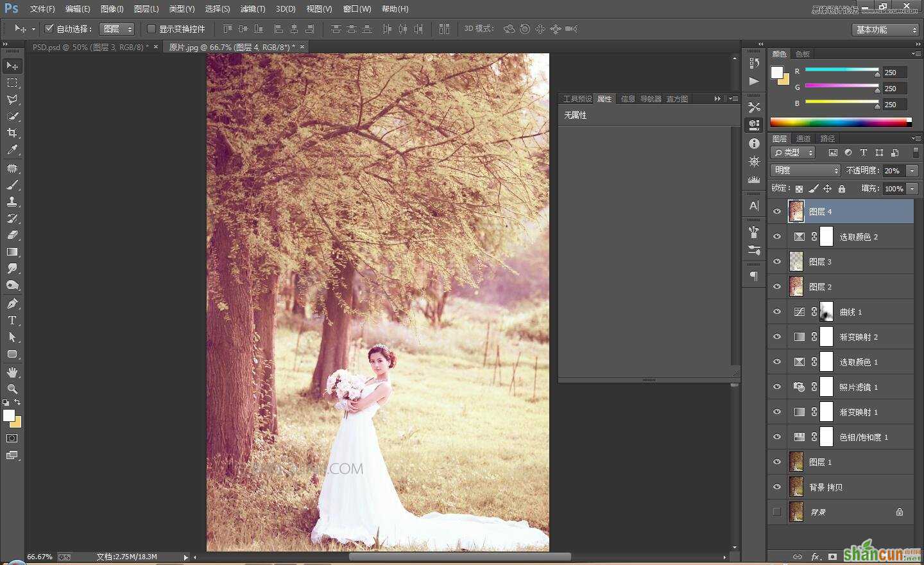Screen dimensions: 924x565
Task: Select the Hand tool
Action: [x=12, y=372]
